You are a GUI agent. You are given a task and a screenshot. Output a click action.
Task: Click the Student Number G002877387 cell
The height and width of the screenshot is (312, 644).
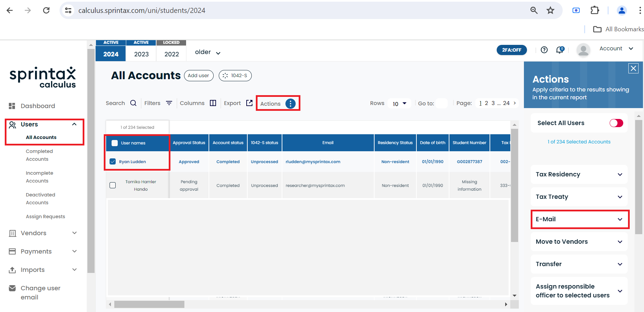pos(469,162)
